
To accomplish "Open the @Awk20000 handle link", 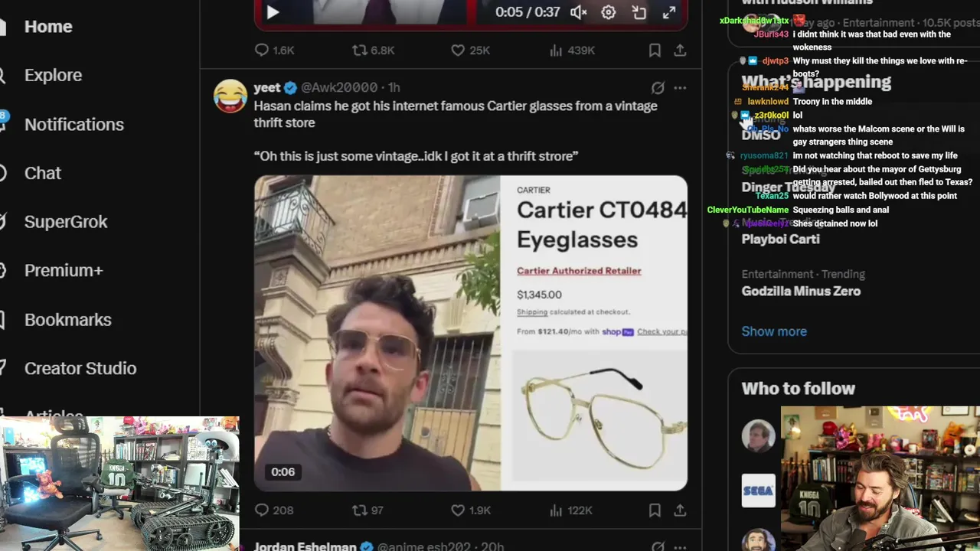I will (339, 87).
